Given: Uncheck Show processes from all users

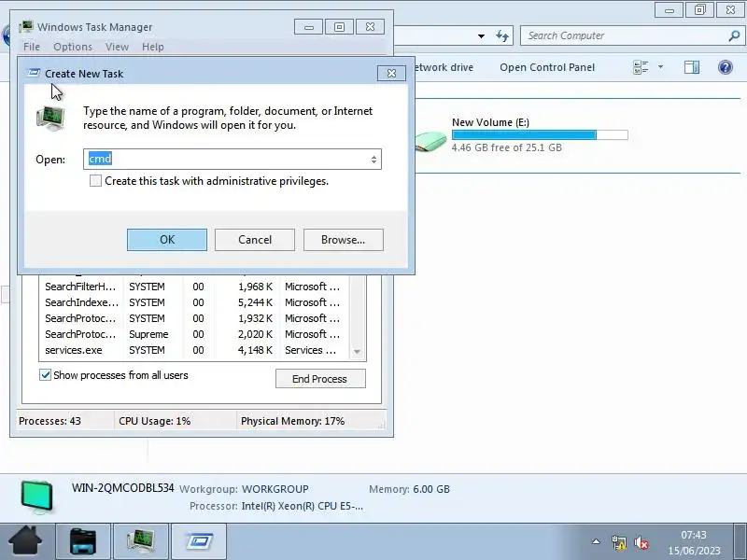Looking at the screenshot, I should 45,375.
